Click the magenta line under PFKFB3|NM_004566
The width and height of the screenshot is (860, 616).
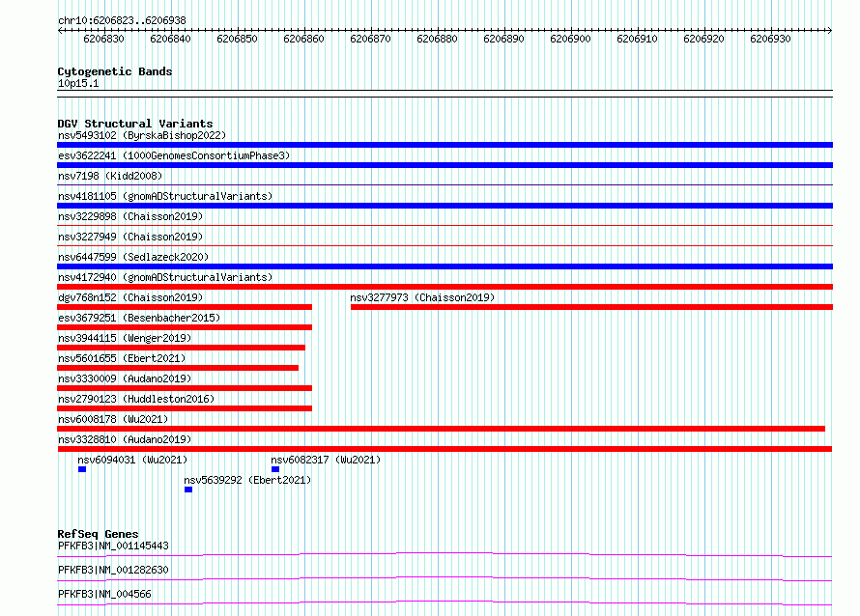[444, 602]
